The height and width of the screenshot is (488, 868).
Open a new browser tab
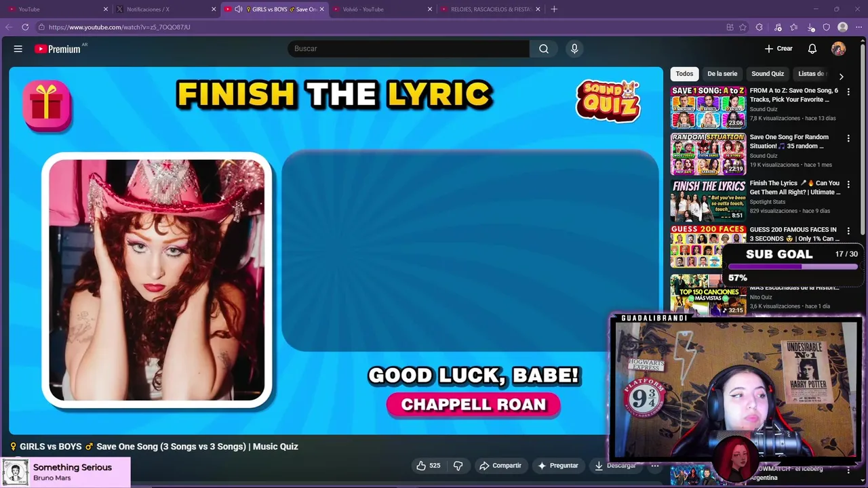(554, 9)
